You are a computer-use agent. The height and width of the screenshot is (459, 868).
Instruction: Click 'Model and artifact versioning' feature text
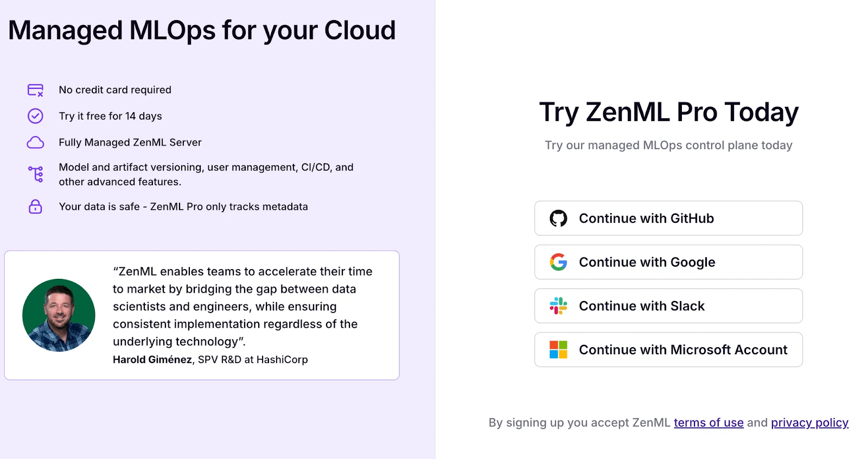tap(206, 175)
